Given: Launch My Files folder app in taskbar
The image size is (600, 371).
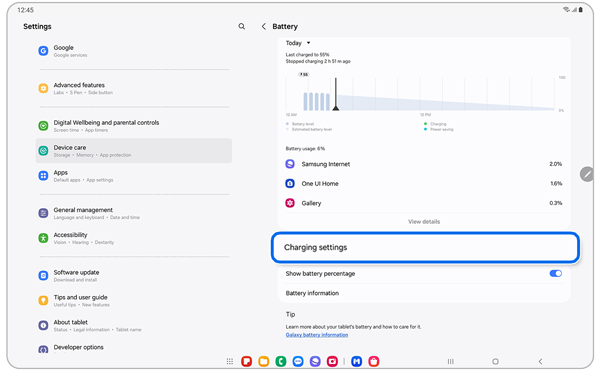Looking at the screenshot, I should tap(264, 361).
